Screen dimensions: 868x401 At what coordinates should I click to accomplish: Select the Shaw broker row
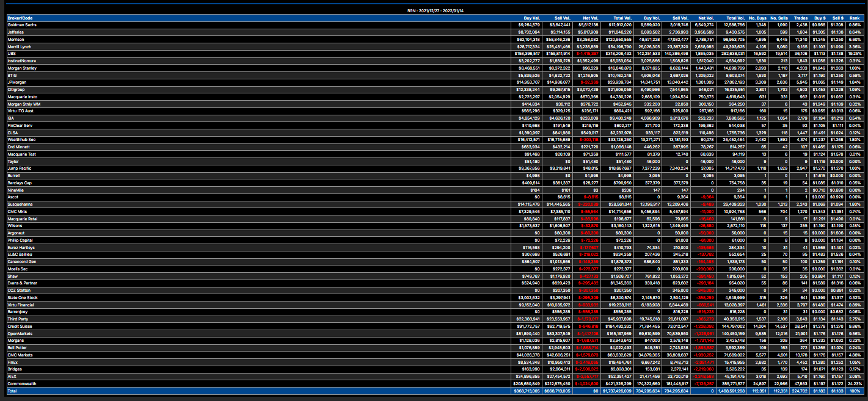click(x=434, y=277)
